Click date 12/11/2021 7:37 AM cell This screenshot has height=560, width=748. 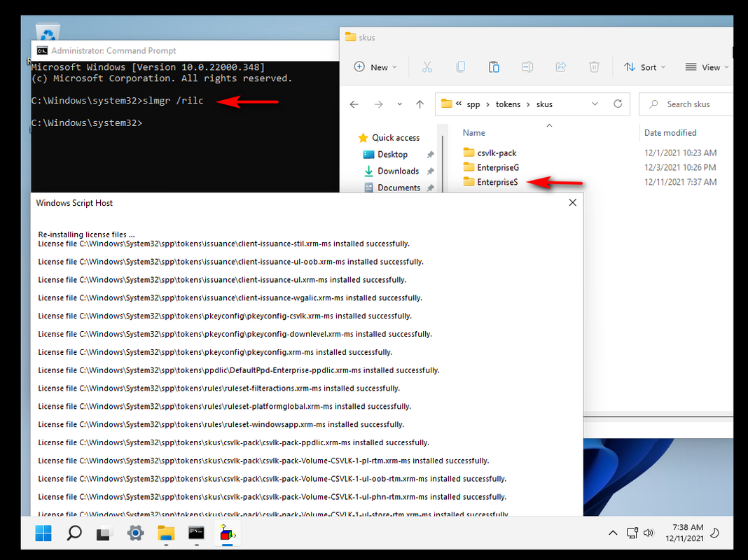(680, 182)
